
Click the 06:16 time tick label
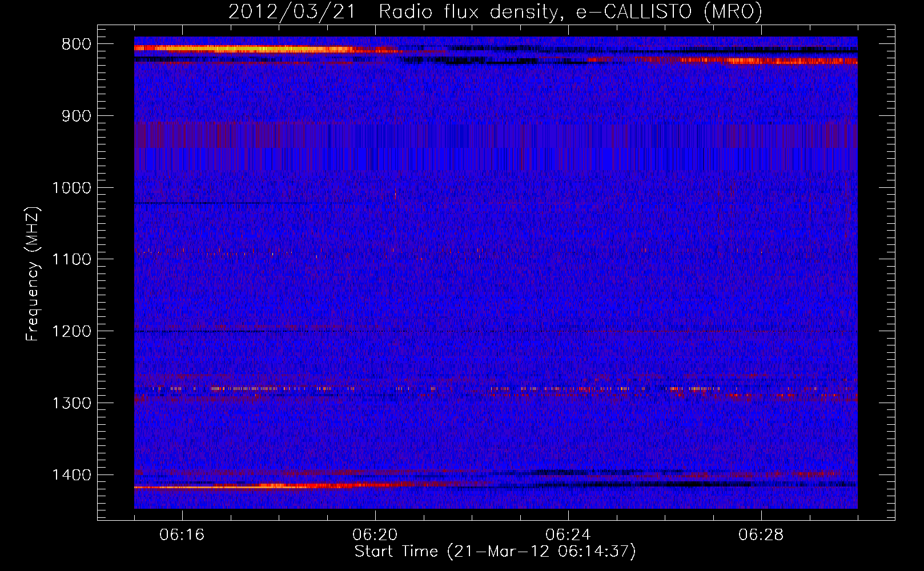[x=182, y=535]
